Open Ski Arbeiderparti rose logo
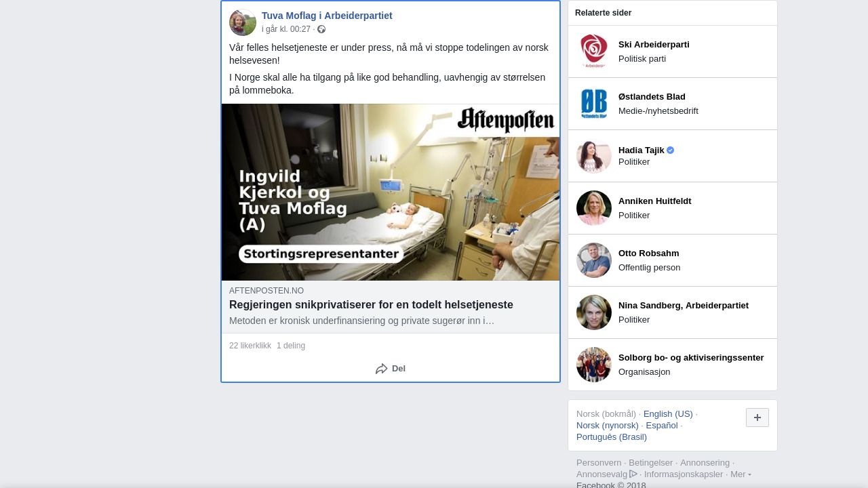 [594, 52]
